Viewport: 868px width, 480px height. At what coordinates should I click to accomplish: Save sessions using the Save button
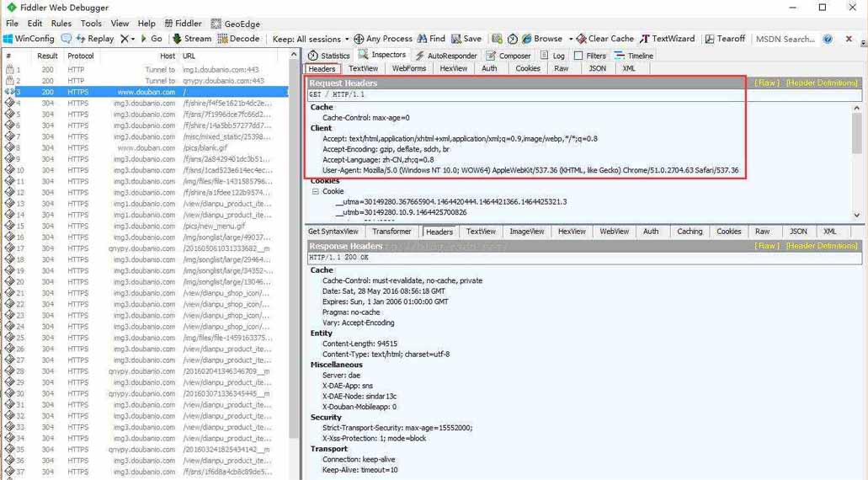click(x=466, y=39)
